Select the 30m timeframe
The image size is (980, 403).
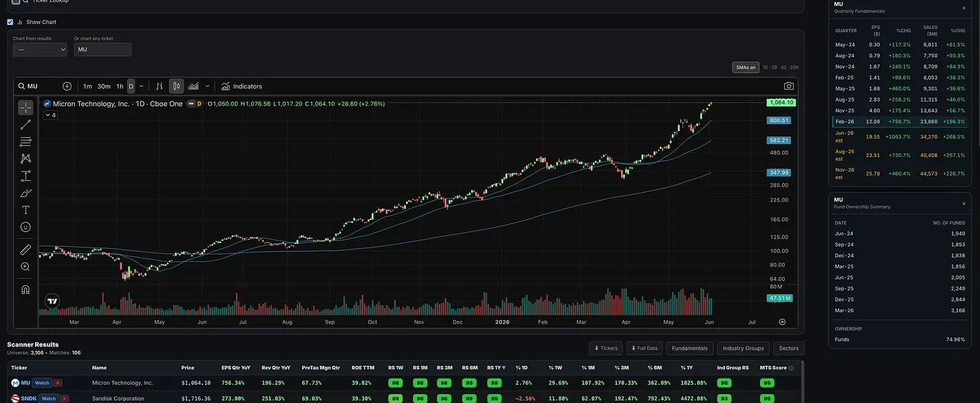(x=104, y=86)
